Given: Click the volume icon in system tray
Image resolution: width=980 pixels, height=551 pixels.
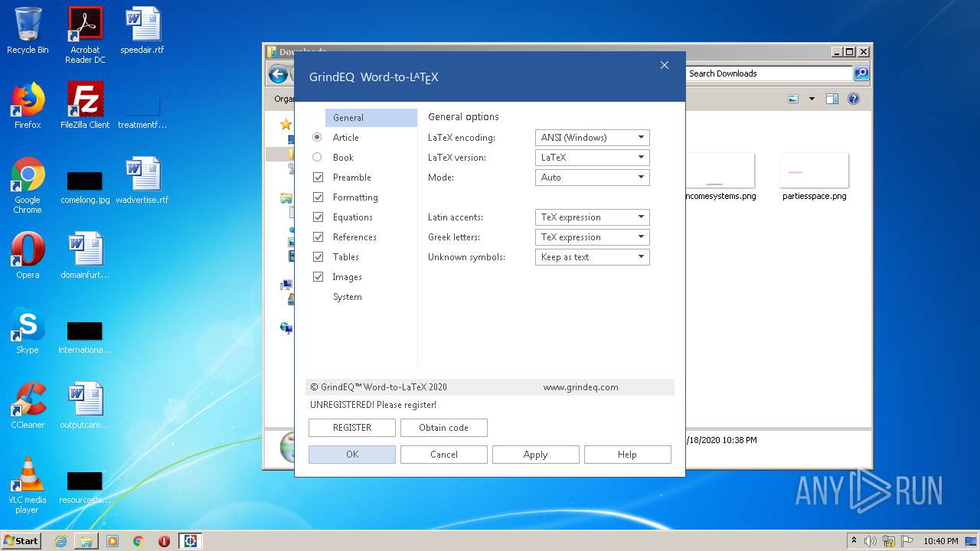Looking at the screenshot, I should [x=871, y=541].
